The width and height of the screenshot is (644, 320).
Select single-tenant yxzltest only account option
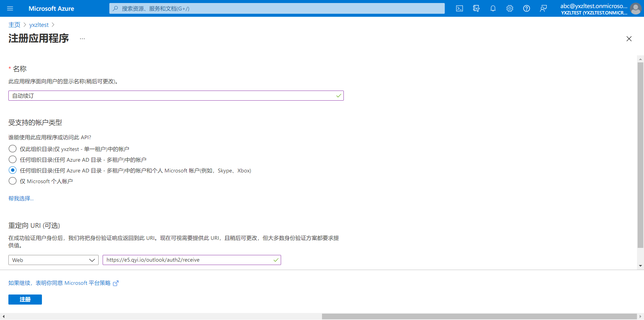pyautogui.click(x=13, y=149)
